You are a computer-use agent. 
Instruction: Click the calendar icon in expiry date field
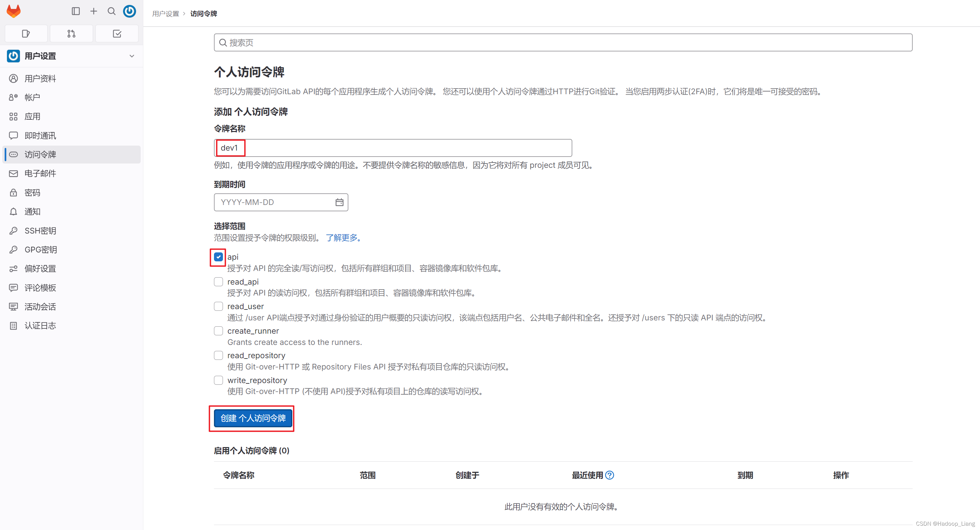(x=339, y=202)
